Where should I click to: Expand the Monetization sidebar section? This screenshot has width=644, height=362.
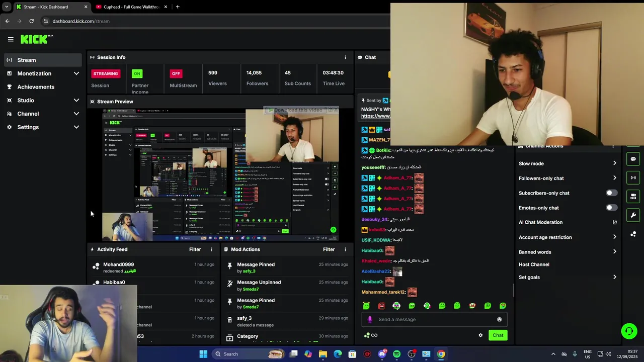[76, 73]
